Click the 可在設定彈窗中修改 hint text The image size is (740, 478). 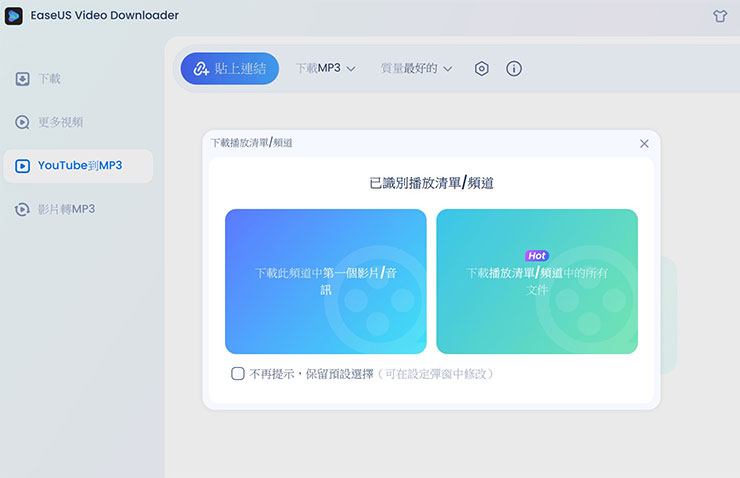click(436, 374)
